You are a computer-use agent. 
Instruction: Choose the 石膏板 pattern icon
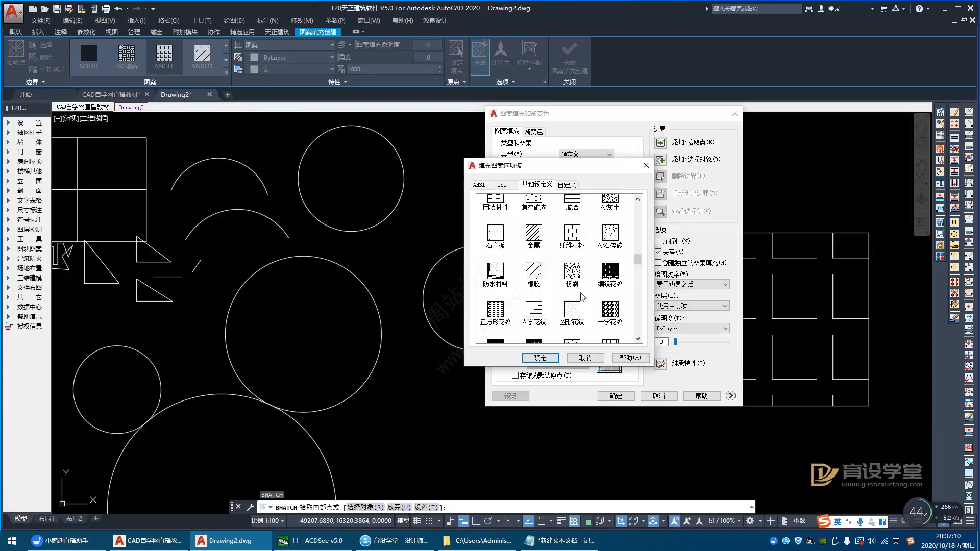(x=495, y=233)
